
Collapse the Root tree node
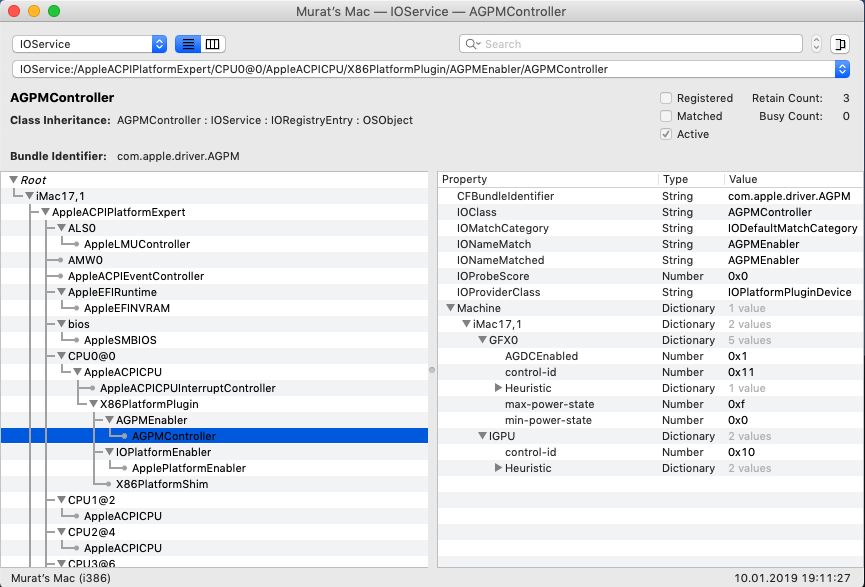point(14,180)
